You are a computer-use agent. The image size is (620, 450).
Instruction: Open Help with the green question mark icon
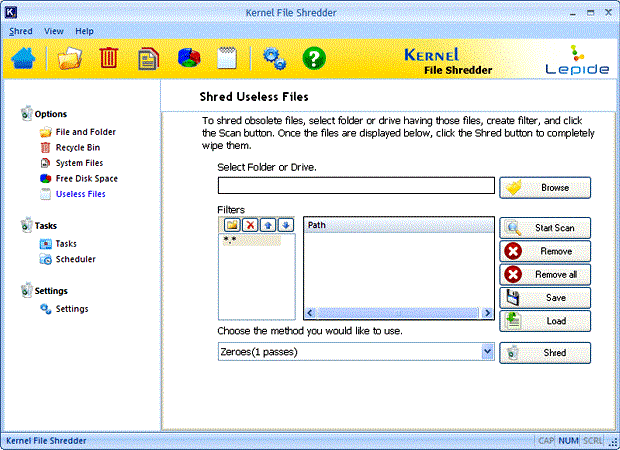point(314,59)
